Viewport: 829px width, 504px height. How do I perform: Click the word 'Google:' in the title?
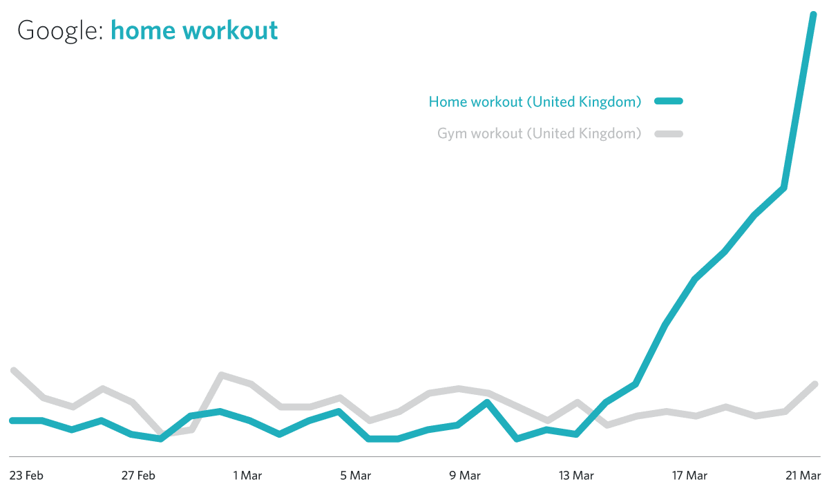61,30
